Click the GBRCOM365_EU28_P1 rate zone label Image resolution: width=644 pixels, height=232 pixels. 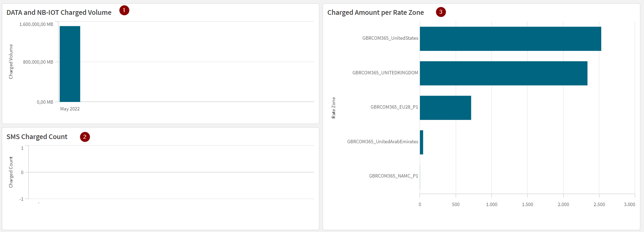pos(394,107)
